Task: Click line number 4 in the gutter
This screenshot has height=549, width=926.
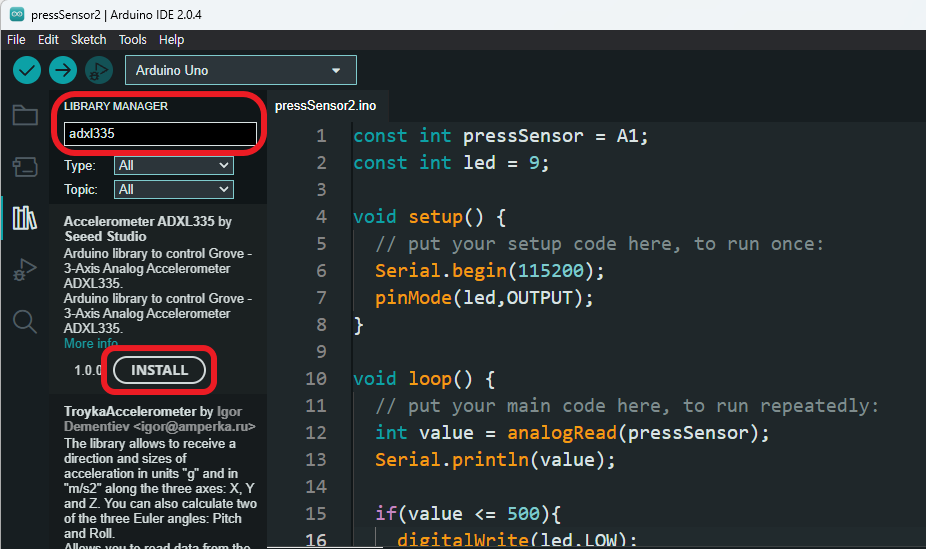Action: tap(321, 217)
